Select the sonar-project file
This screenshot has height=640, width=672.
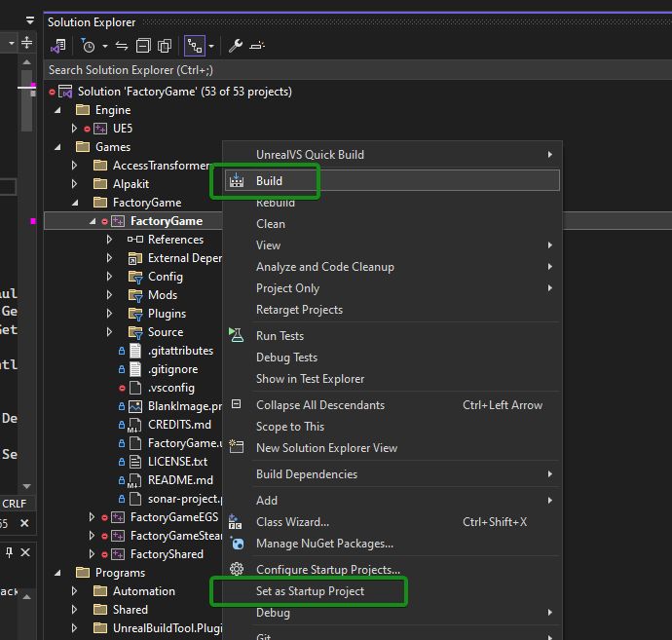tap(185, 499)
